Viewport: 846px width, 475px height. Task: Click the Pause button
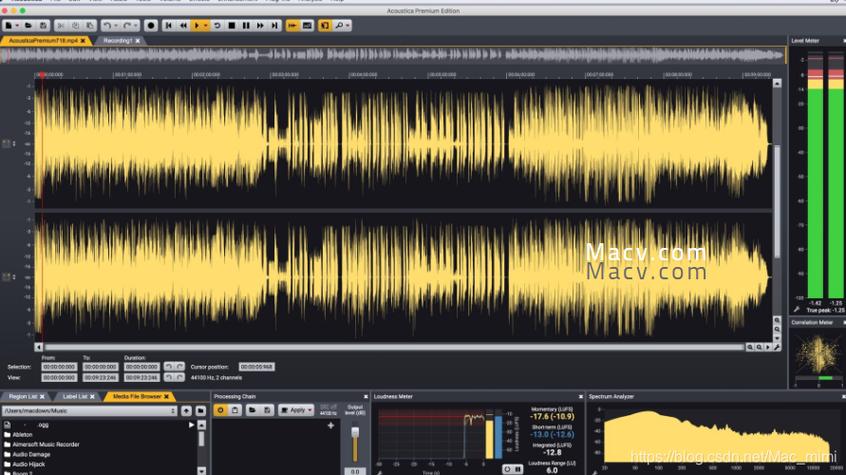click(246, 25)
